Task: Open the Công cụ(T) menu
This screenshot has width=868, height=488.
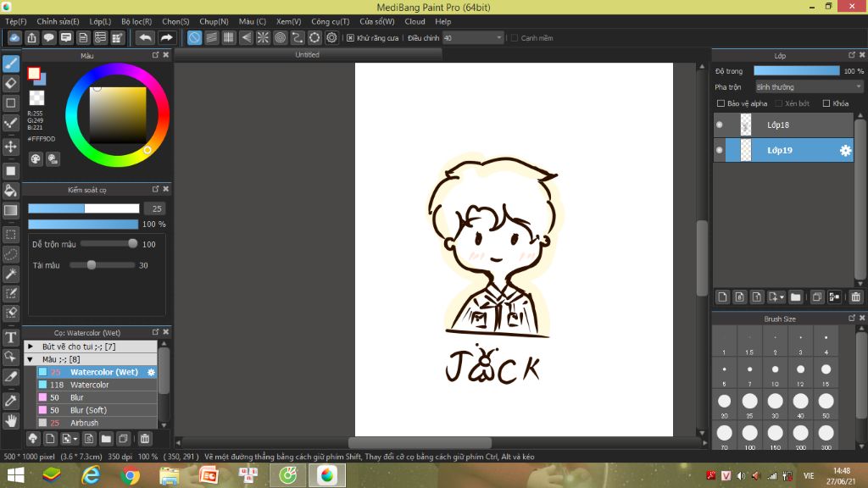Action: 331,21
